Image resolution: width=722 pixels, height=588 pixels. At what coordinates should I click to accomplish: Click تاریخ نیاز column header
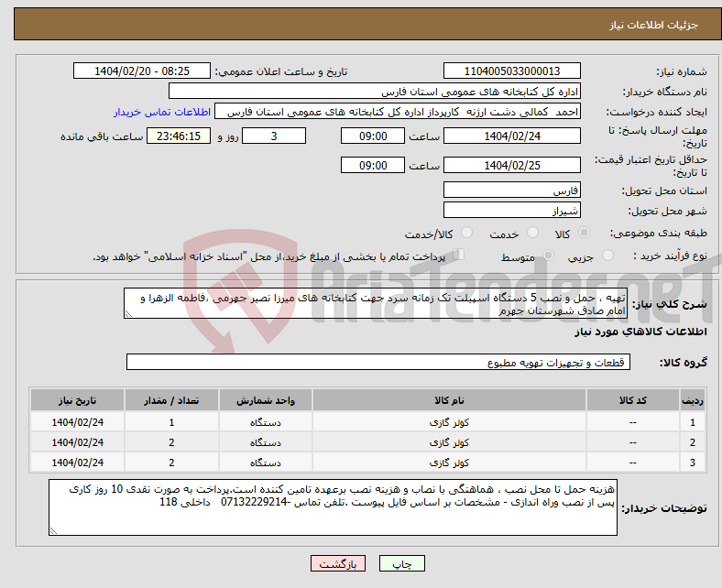(77, 400)
